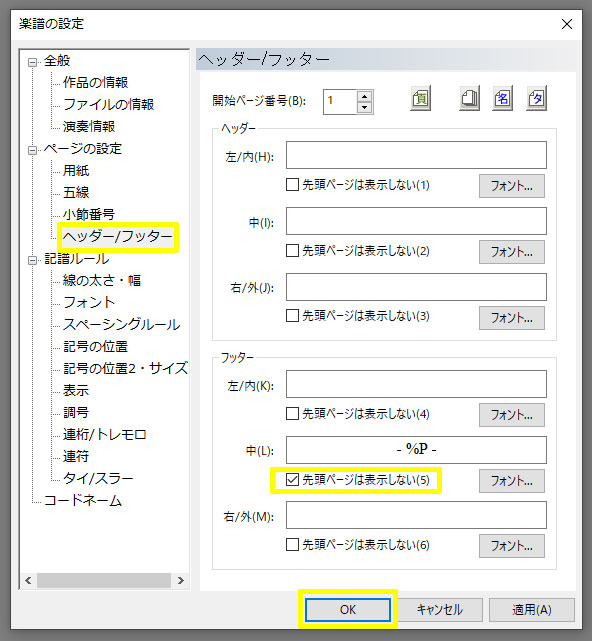Open フォント for header 中(I)
Image resolution: width=592 pixels, height=641 pixels.
tap(512, 252)
